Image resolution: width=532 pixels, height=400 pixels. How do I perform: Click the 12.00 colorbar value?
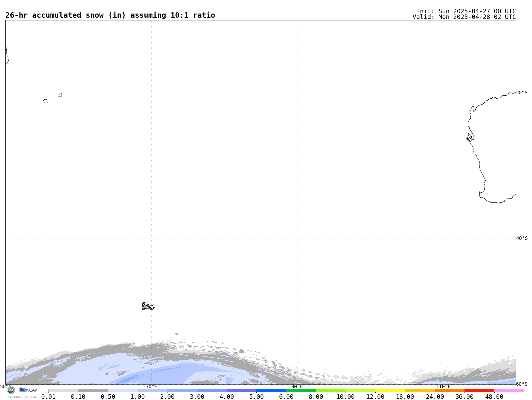[x=375, y=397]
